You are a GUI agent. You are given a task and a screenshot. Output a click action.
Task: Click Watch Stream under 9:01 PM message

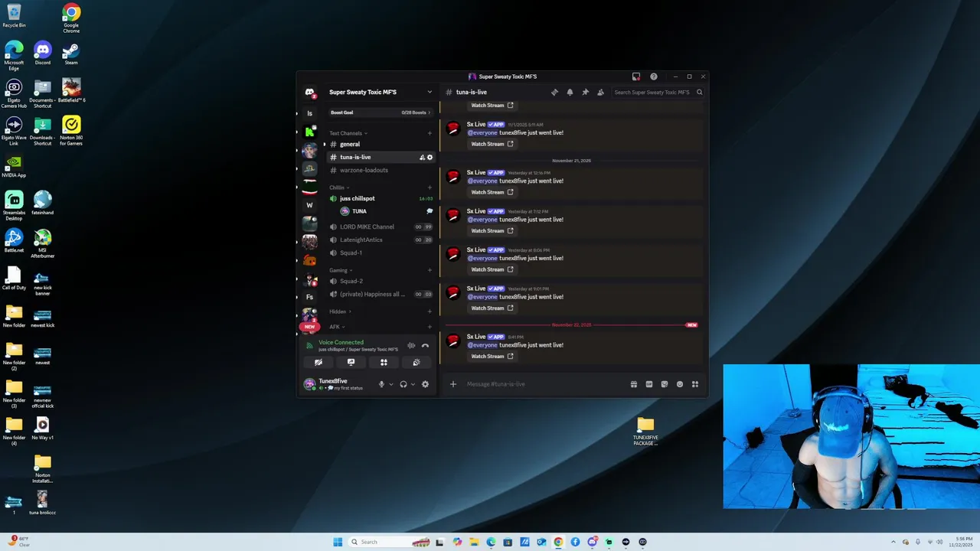492,308
